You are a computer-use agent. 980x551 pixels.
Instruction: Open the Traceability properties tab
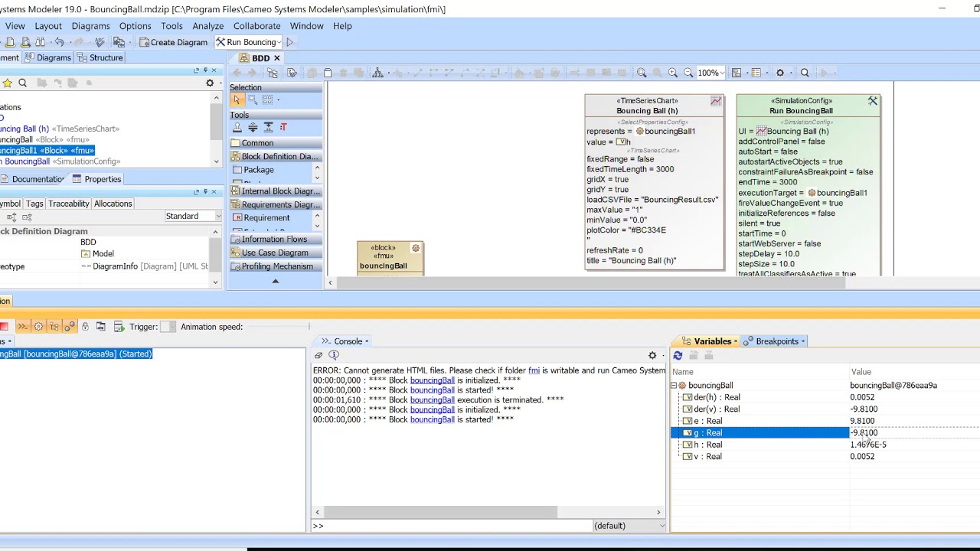(x=69, y=204)
